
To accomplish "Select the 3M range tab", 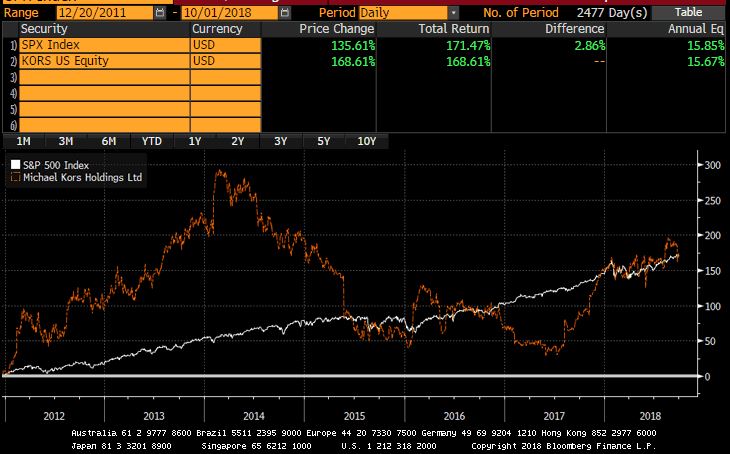I will point(66,141).
